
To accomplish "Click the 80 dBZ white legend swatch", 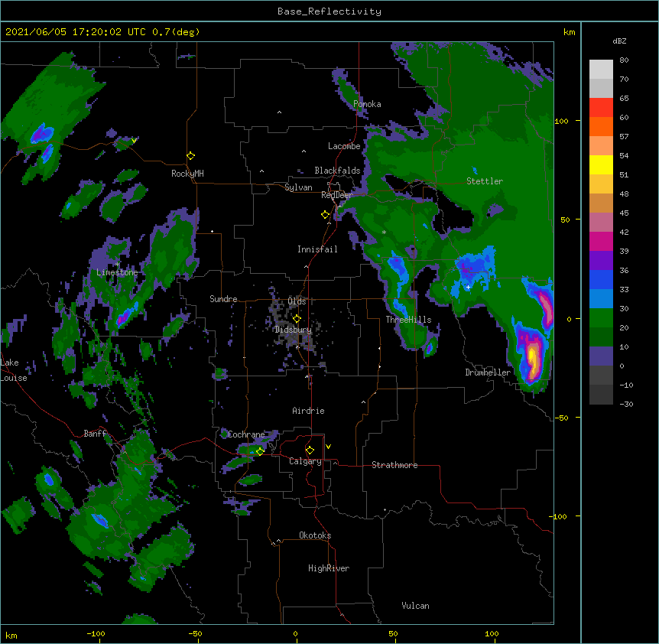I will click(x=601, y=70).
